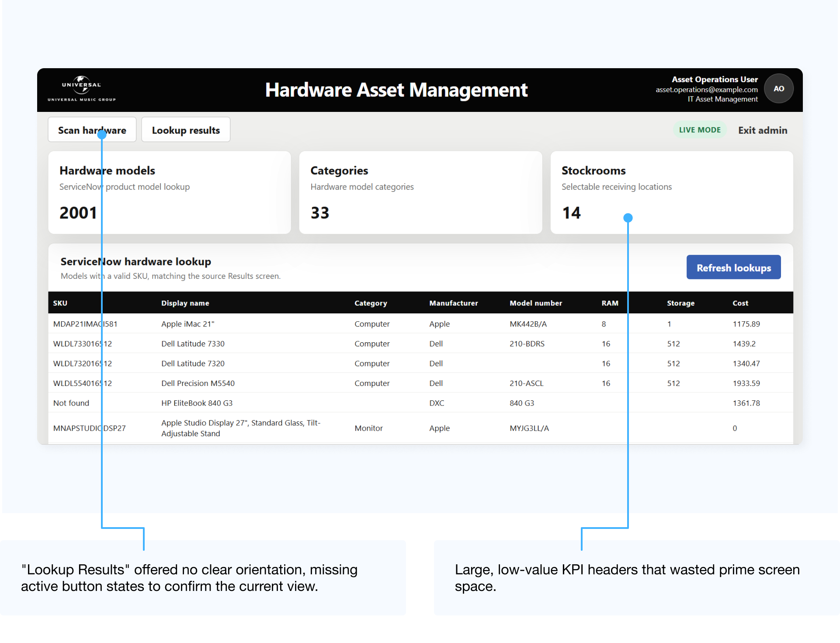Select the Stockrooms card
Image resolution: width=840 pixels, height=643 pixels.
672,192
